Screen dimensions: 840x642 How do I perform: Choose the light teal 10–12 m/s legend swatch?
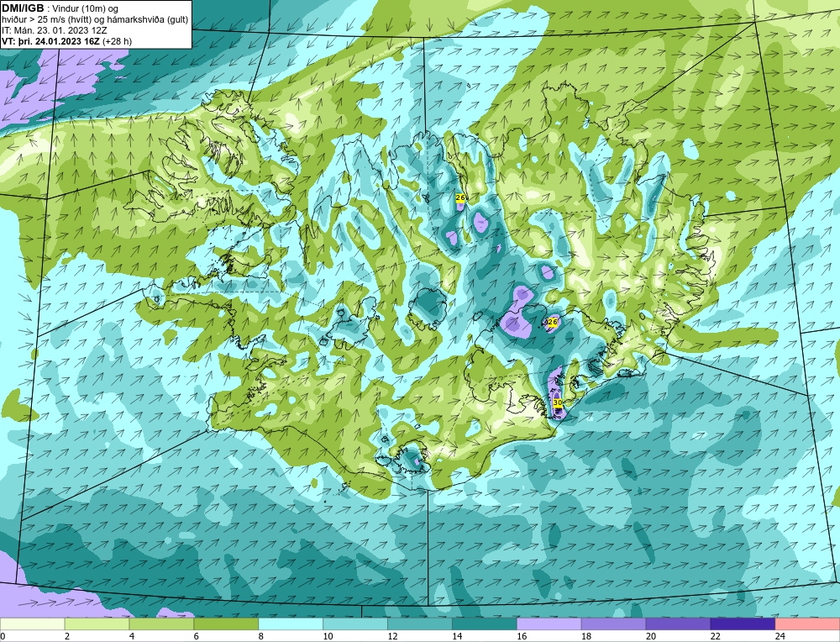click(x=355, y=624)
